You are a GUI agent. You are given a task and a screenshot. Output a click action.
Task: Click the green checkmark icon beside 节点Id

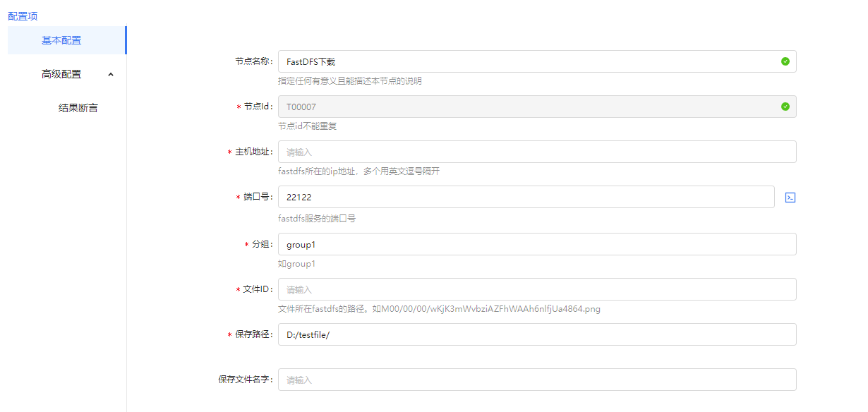pyautogui.click(x=785, y=107)
